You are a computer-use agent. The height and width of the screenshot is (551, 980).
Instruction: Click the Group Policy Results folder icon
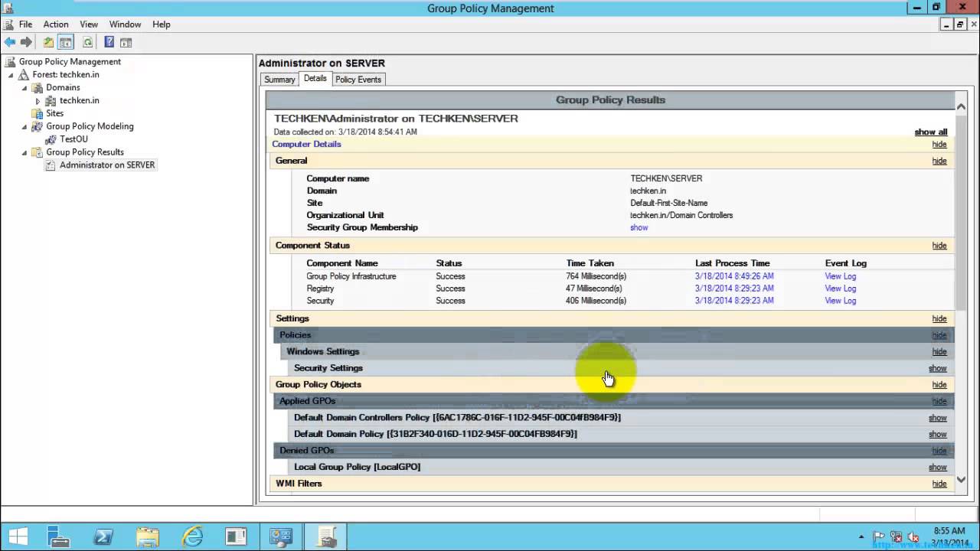(37, 152)
